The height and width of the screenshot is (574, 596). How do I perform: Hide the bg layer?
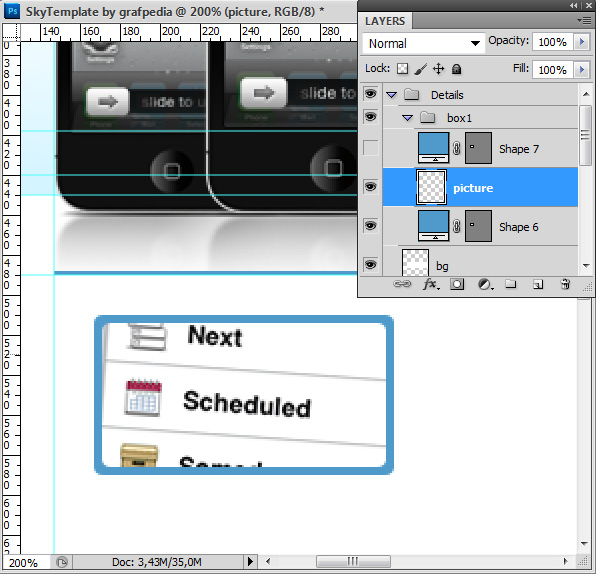click(x=370, y=265)
